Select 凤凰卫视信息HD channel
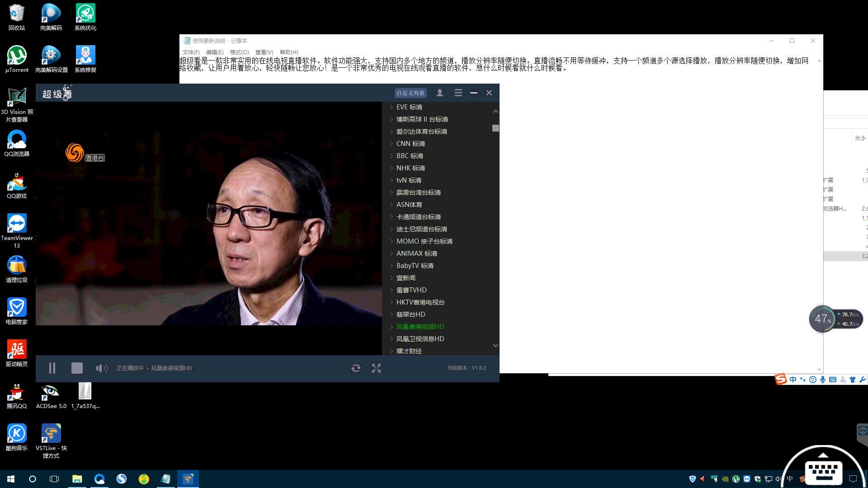This screenshot has height=488, width=868. click(420, 339)
